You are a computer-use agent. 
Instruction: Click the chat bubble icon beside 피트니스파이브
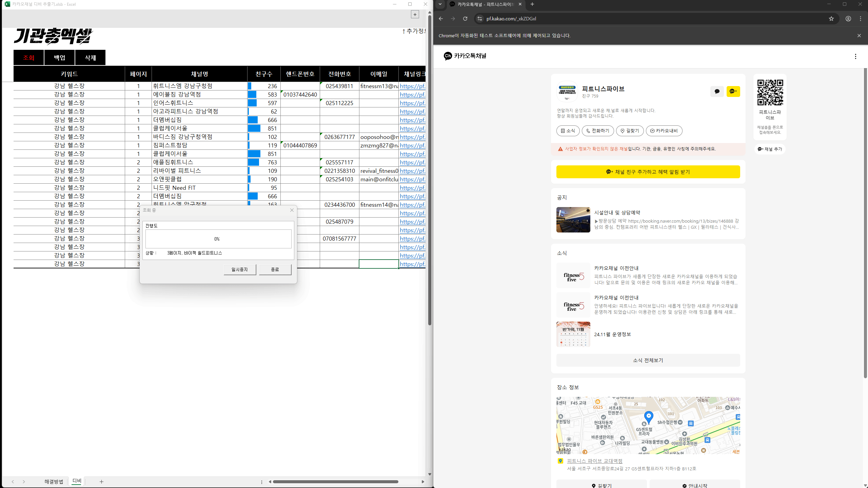coord(717,91)
